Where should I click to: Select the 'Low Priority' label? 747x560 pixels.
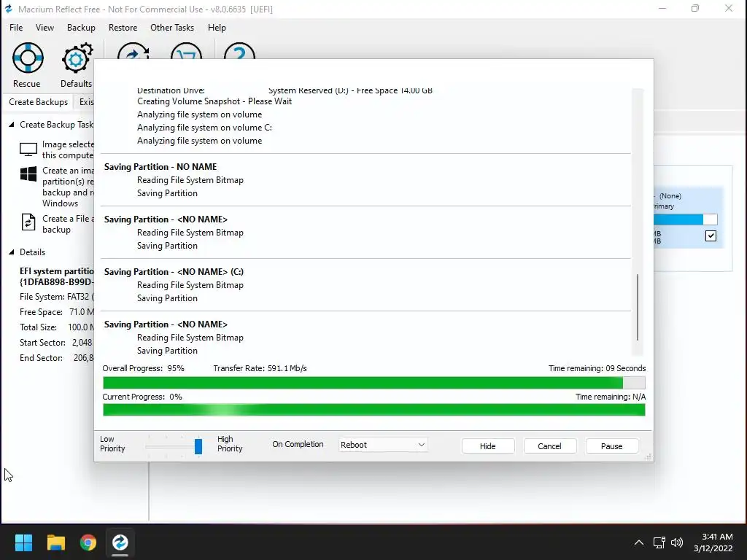point(112,444)
